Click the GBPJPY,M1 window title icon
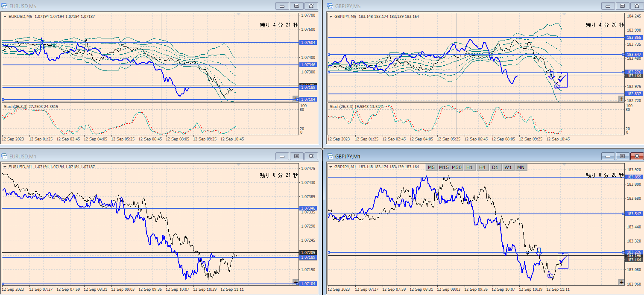Screen dimensions: 644x295 coord(330,156)
